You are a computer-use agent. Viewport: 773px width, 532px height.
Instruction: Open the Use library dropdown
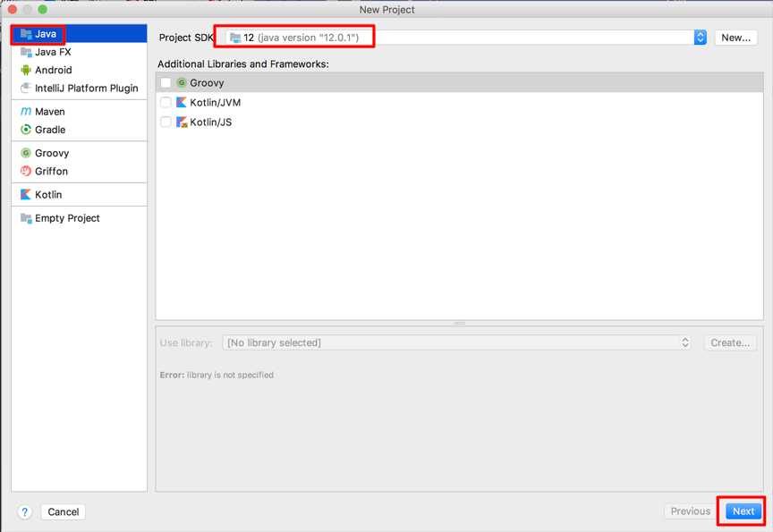456,342
